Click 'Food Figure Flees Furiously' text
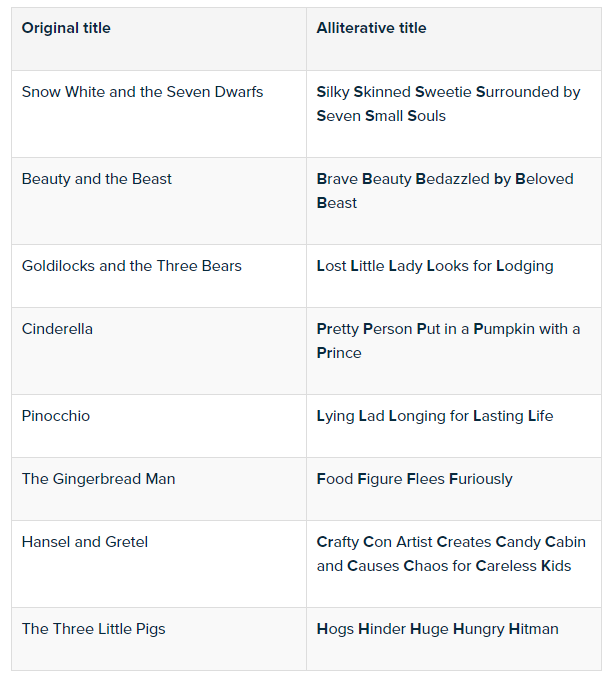Screen dimensions: 615x679 pyautogui.click(x=414, y=479)
